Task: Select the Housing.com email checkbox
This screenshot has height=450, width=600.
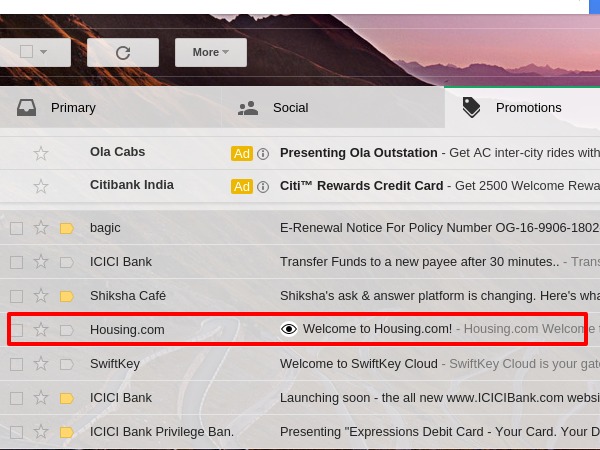Action: 16,329
